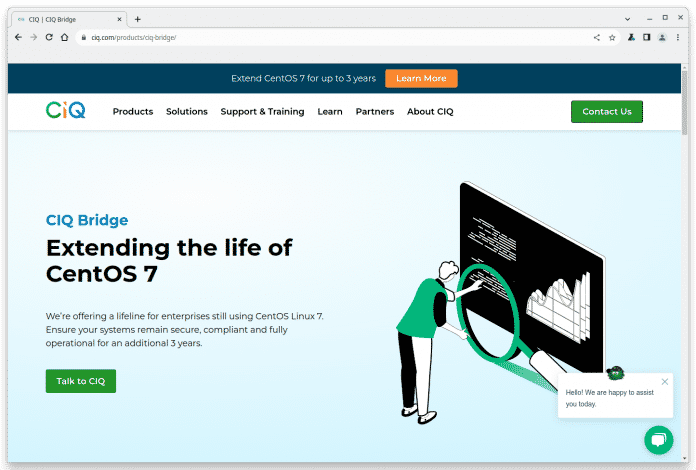Image resolution: width=696 pixels, height=470 pixels.
Task: Click the green Contact Us button
Action: tap(607, 112)
